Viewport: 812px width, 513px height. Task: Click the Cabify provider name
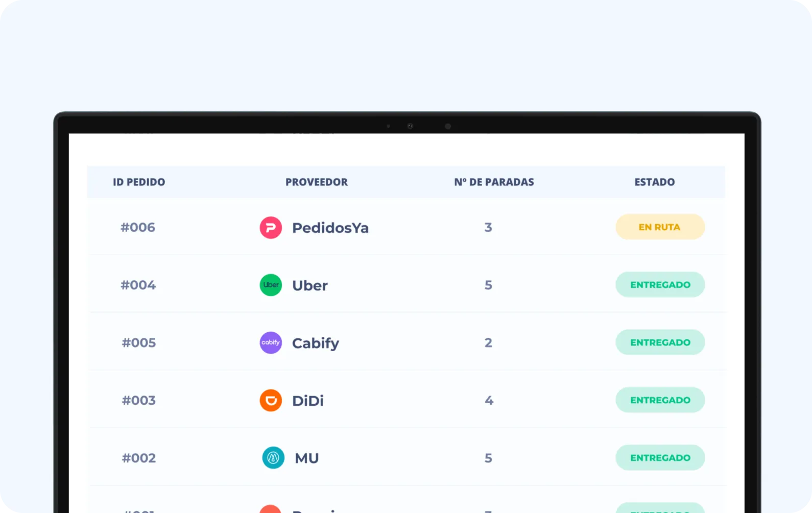pyautogui.click(x=316, y=344)
